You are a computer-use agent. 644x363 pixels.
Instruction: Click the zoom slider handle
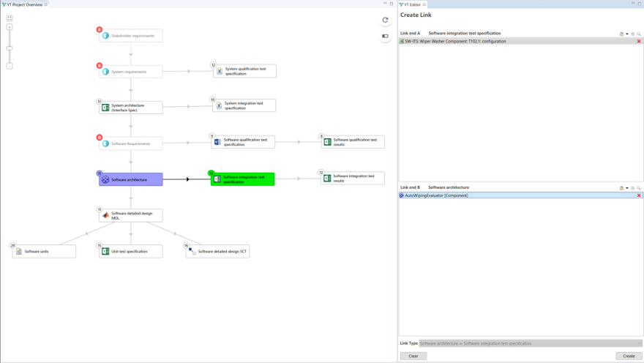point(10,48)
